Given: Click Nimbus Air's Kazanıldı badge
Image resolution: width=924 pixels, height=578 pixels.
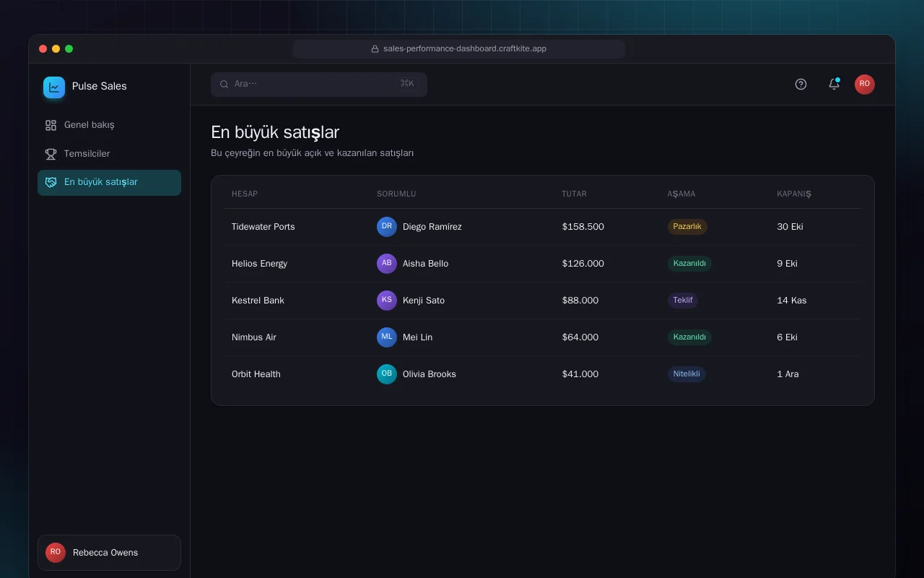Looking at the screenshot, I should click(689, 337).
